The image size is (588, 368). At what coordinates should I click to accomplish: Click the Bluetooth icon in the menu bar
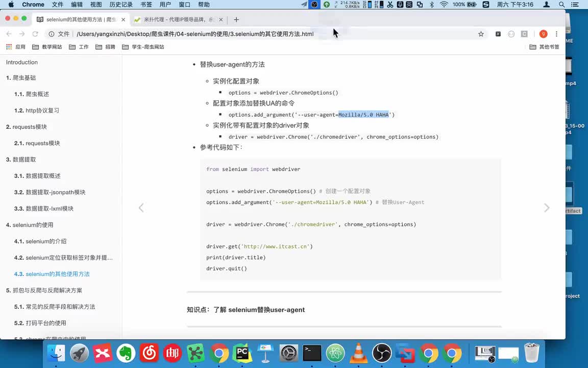pos(432,5)
